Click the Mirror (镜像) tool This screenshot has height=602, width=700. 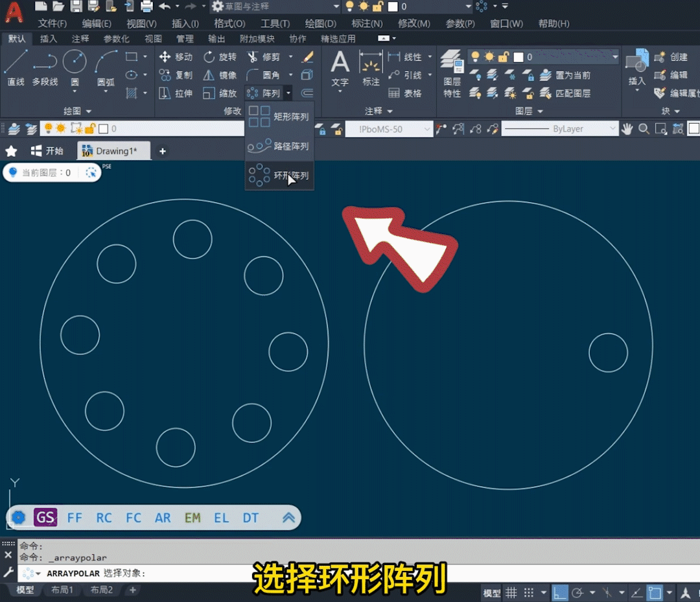(x=220, y=75)
